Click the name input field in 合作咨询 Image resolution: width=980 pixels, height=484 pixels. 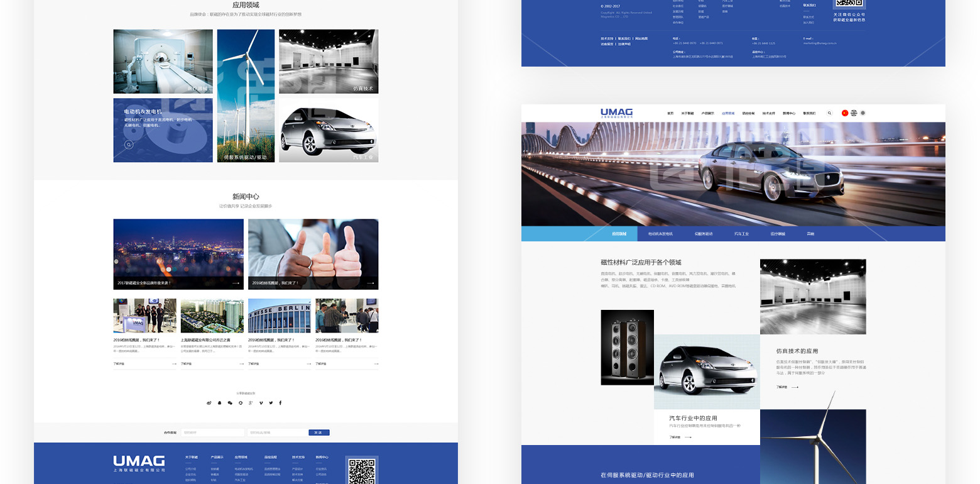coord(212,432)
